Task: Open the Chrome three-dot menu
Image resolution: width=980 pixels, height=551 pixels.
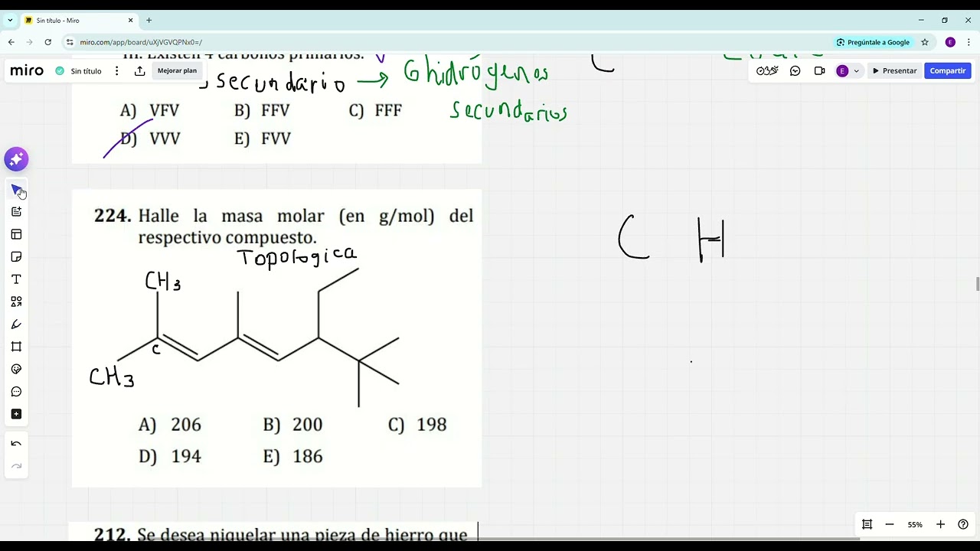Action: pyautogui.click(x=969, y=42)
